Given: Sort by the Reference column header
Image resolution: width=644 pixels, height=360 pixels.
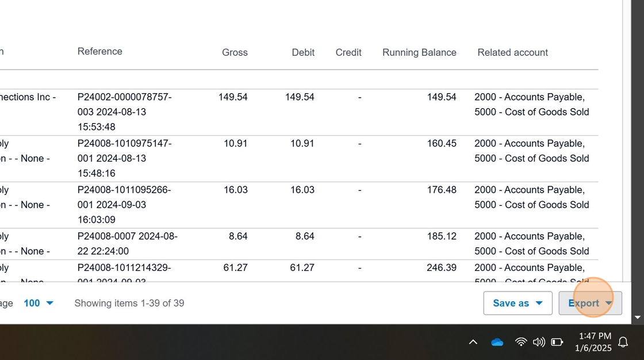Looking at the screenshot, I should (x=100, y=51).
